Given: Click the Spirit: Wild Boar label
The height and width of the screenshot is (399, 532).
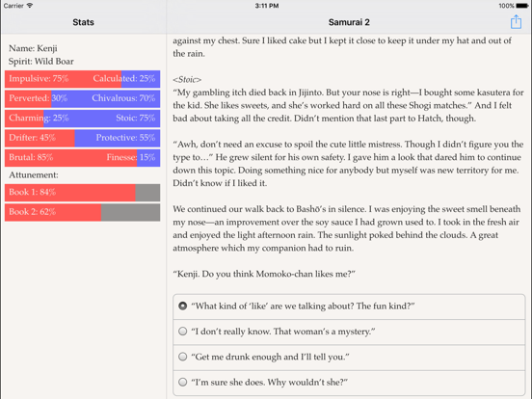Looking at the screenshot, I should click(41, 62).
